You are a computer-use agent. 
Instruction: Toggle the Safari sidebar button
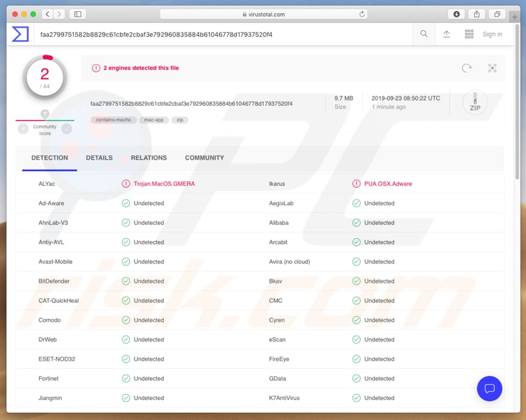tap(77, 14)
